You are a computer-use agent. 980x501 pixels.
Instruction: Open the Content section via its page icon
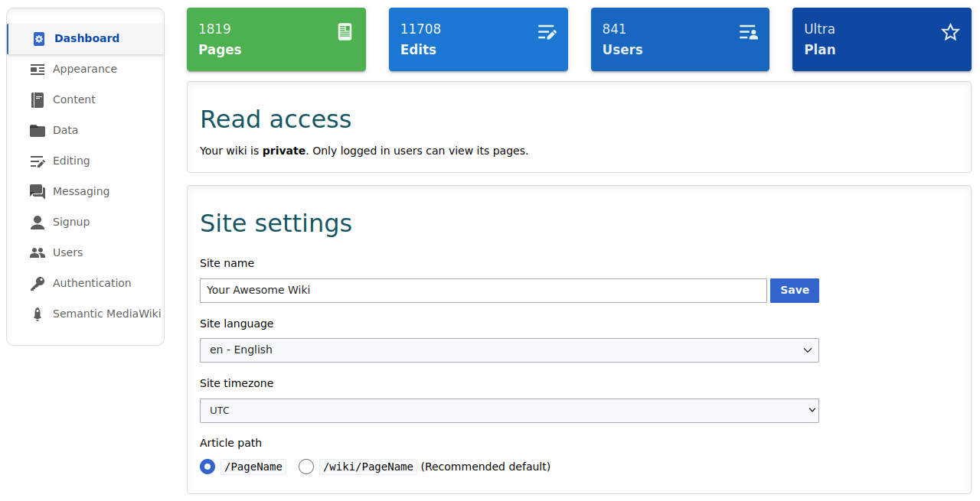pos(37,99)
